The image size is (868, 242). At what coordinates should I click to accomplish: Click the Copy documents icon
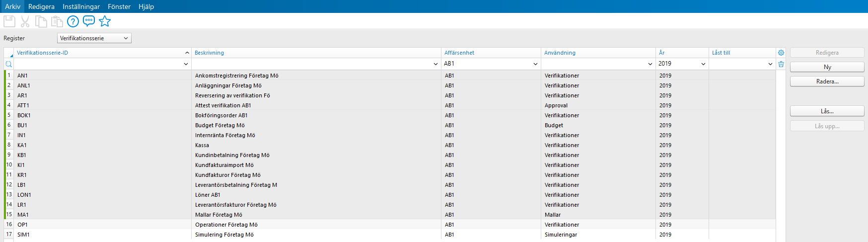pos(41,21)
